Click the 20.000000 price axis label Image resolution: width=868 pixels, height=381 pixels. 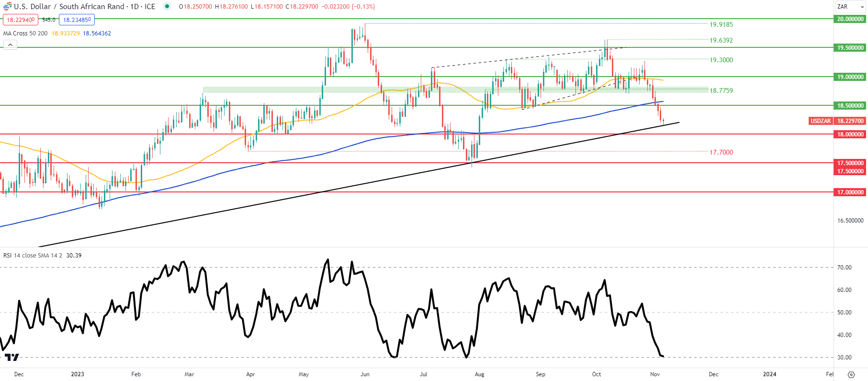(850, 19)
